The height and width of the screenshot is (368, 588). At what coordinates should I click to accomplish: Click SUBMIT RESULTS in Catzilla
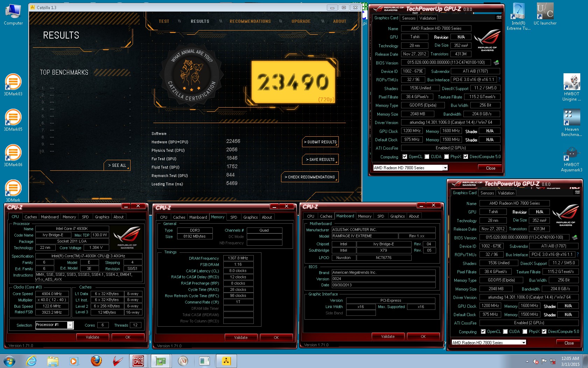(x=320, y=142)
